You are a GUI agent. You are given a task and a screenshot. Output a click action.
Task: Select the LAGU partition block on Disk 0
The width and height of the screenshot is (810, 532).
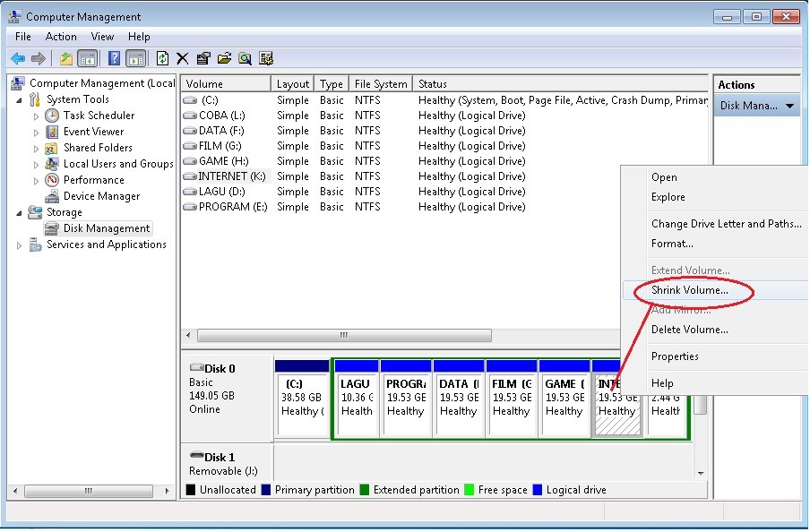[x=357, y=398]
